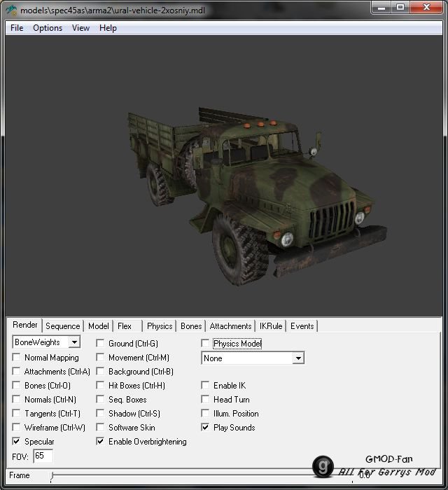Enable Ground display checkbox
The image size is (448, 490).
tap(100, 344)
